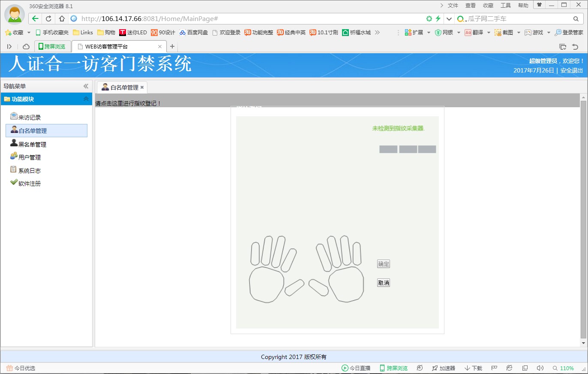Select 黑名单管理 in the sidebar
Image resolution: width=588 pixels, height=374 pixels.
(x=32, y=145)
